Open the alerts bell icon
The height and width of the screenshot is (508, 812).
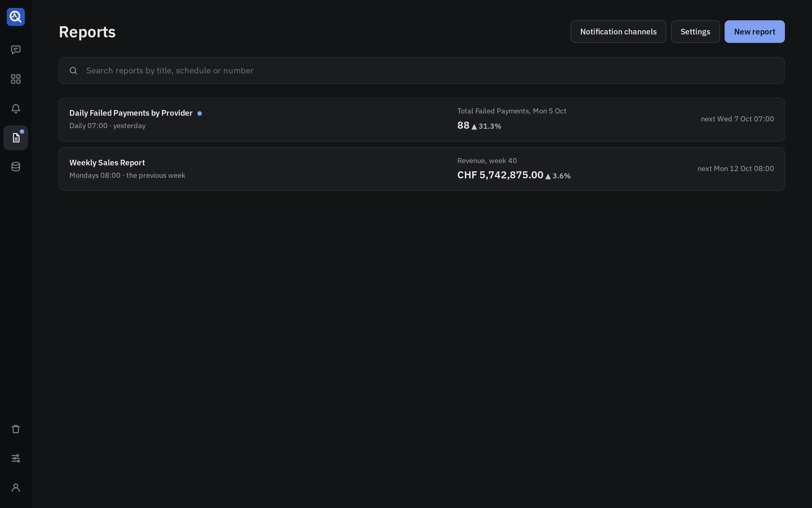click(16, 109)
